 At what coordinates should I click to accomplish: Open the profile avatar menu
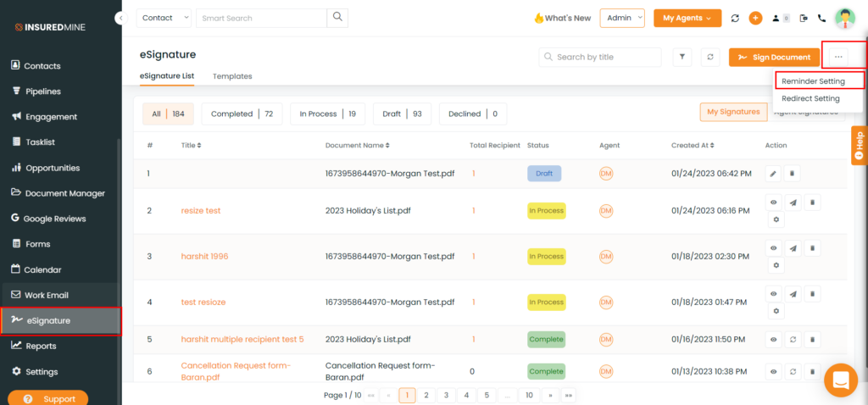point(845,19)
